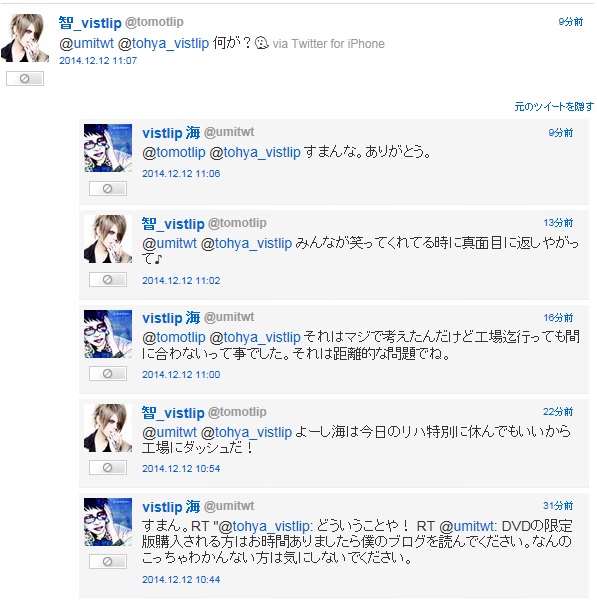The height and width of the screenshot is (602, 597).
Task: Click block icon under 11:00 vistlip 海 tweet
Action: pyautogui.click(x=108, y=373)
